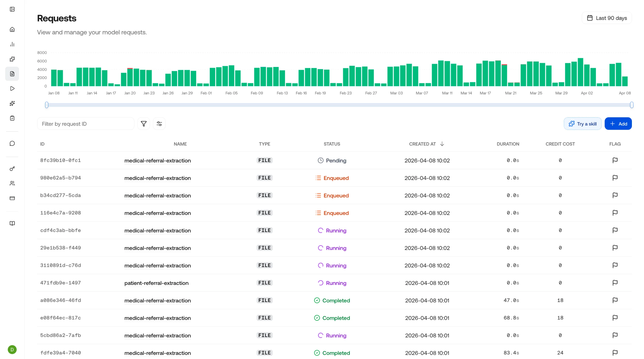Open the chat bubble sidebar icon
Viewport: 644px width, 359px height.
[12, 143]
